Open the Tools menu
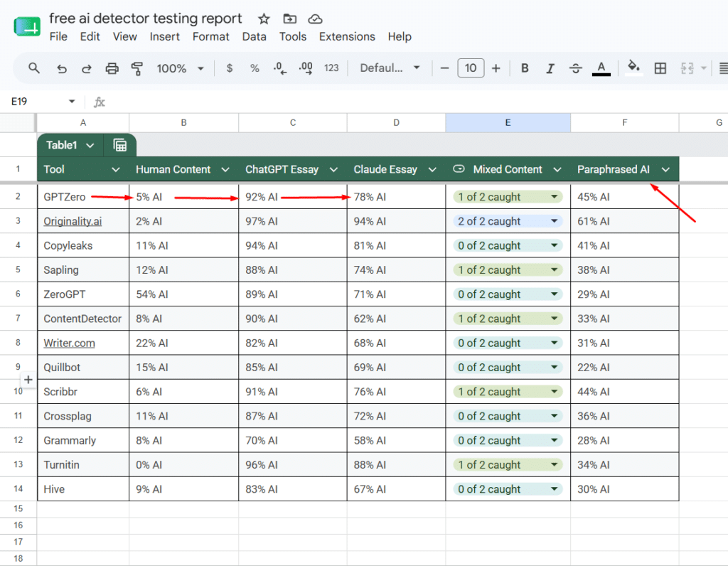 point(292,37)
